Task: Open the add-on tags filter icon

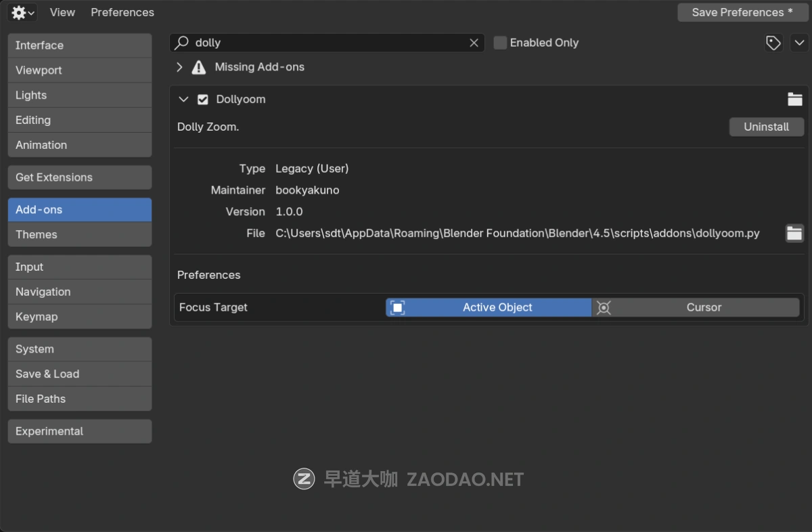Action: [x=773, y=43]
